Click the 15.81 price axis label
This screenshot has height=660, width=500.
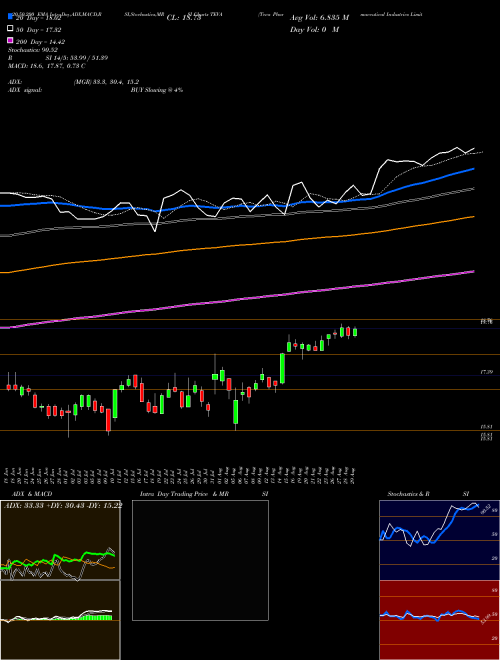click(486, 427)
